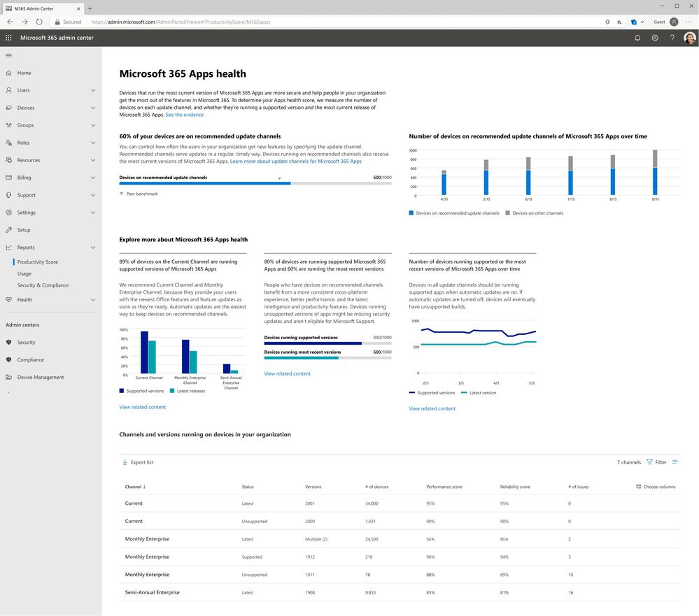Go back with the browser back arrow
Screen dimensions: 699x616
(10, 22)
